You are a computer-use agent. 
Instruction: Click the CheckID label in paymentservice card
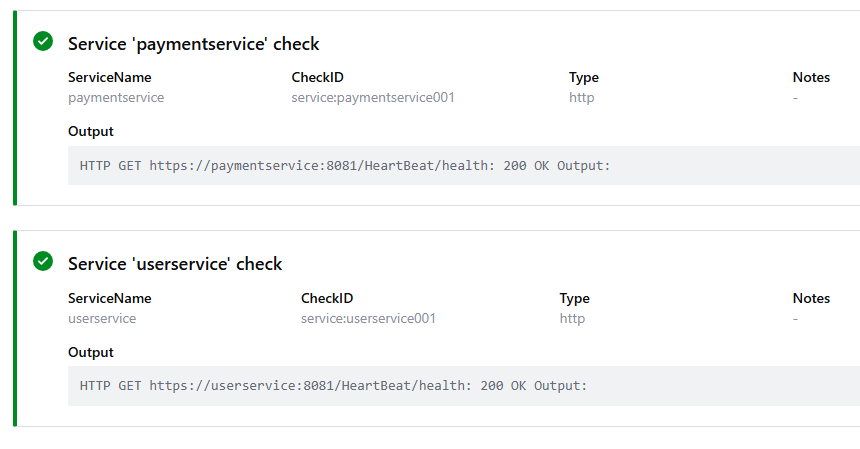pos(317,77)
